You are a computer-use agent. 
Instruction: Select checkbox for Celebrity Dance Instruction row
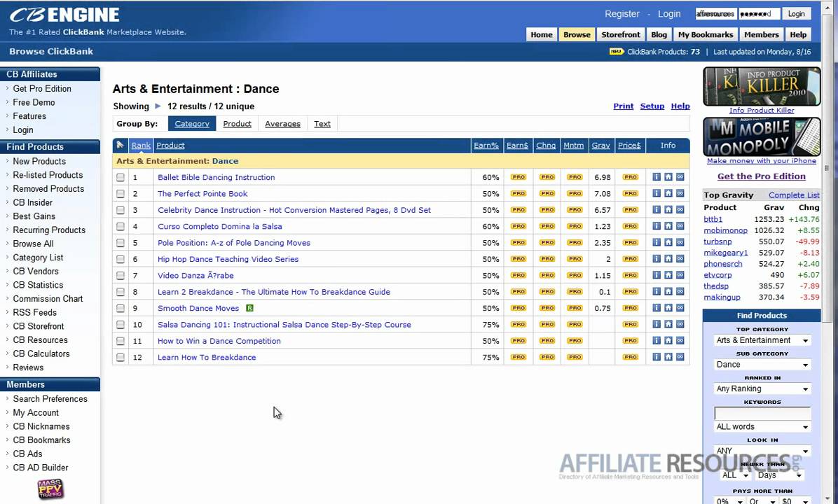(121, 211)
